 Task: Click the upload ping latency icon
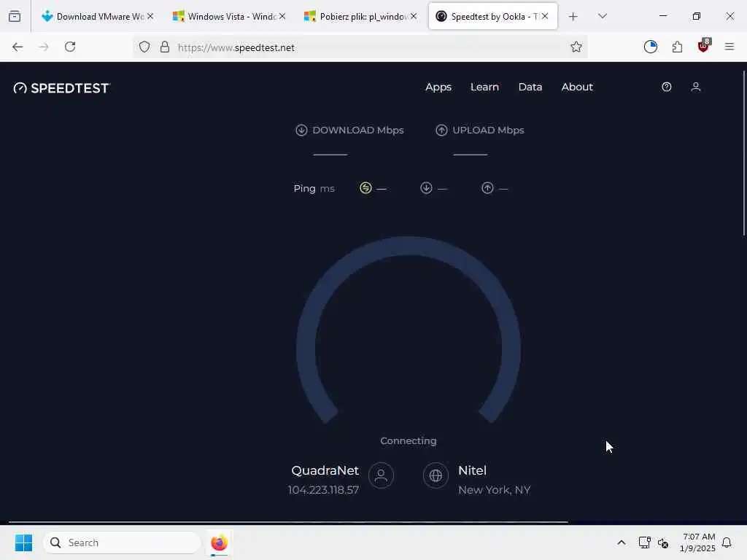[487, 188]
